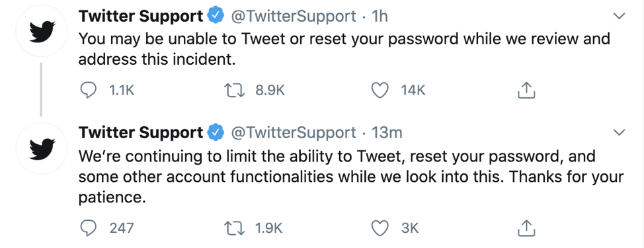This screenshot has width=644, height=248.
Task: Open Twitter Support avatar on second tweet
Action: (41, 148)
